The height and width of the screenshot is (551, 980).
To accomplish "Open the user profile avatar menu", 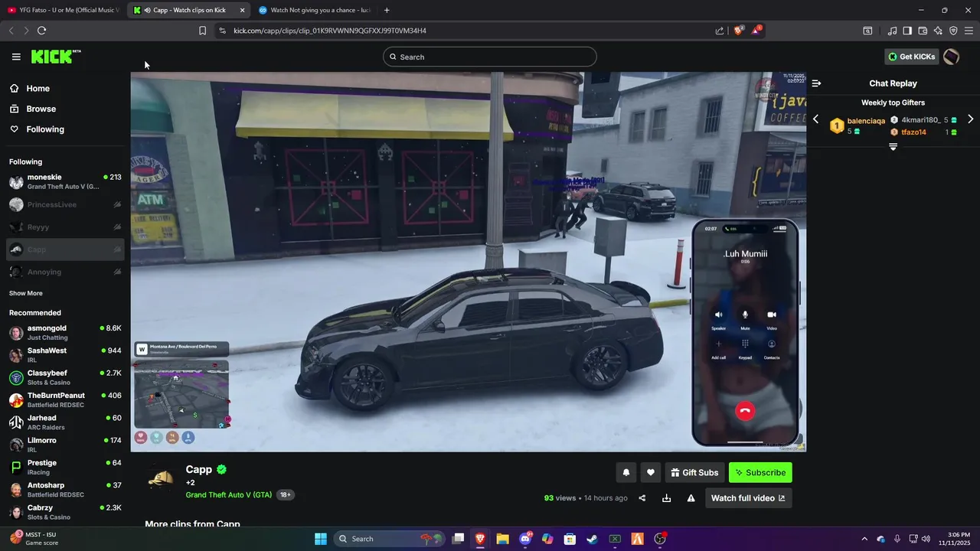I will tap(951, 57).
